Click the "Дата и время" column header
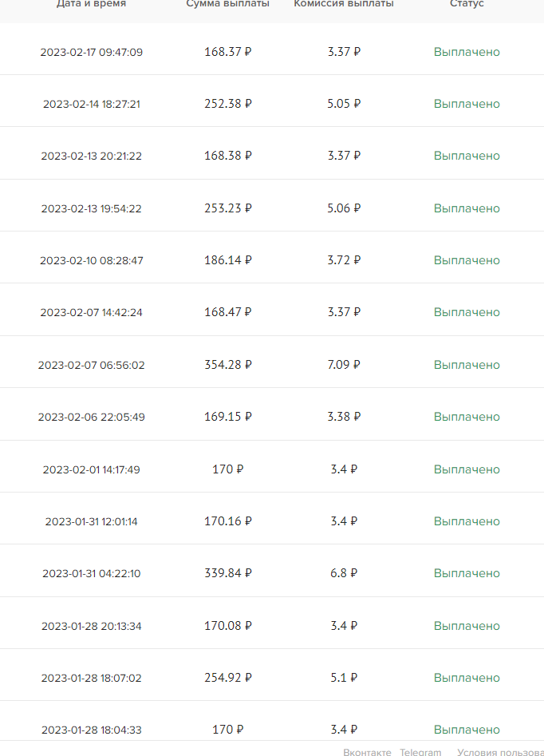This screenshot has width=544, height=756. [91, 4]
